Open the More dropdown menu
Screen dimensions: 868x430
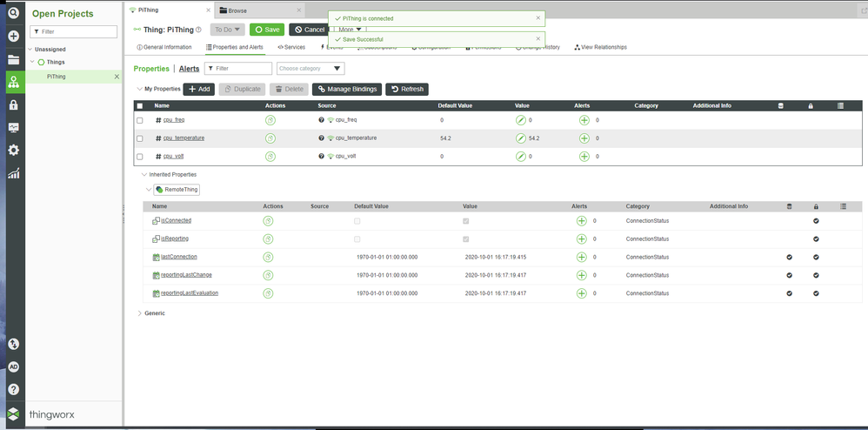coord(350,30)
